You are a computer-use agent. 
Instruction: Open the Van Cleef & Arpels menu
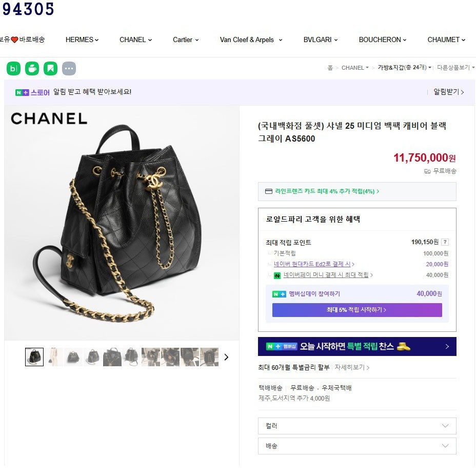[x=251, y=40]
